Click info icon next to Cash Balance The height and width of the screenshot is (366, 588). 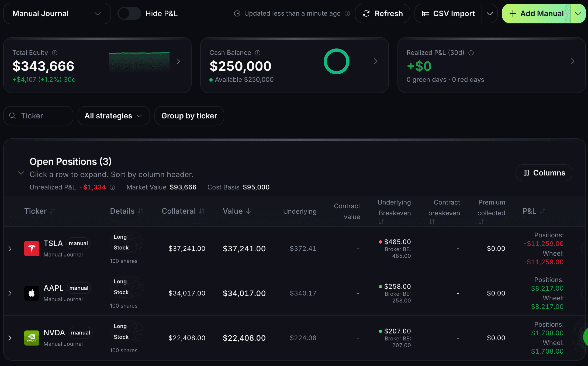click(258, 53)
